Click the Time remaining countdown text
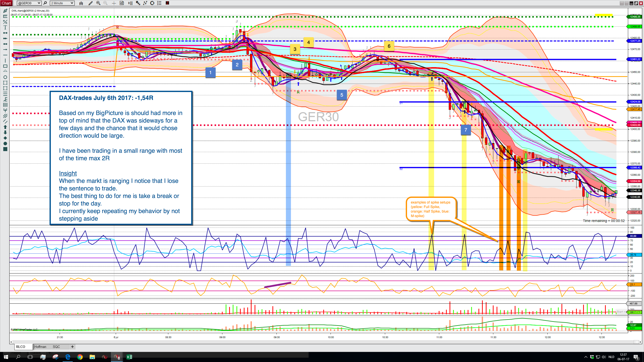Image resolution: width=644 pixels, height=362 pixels. point(603,221)
